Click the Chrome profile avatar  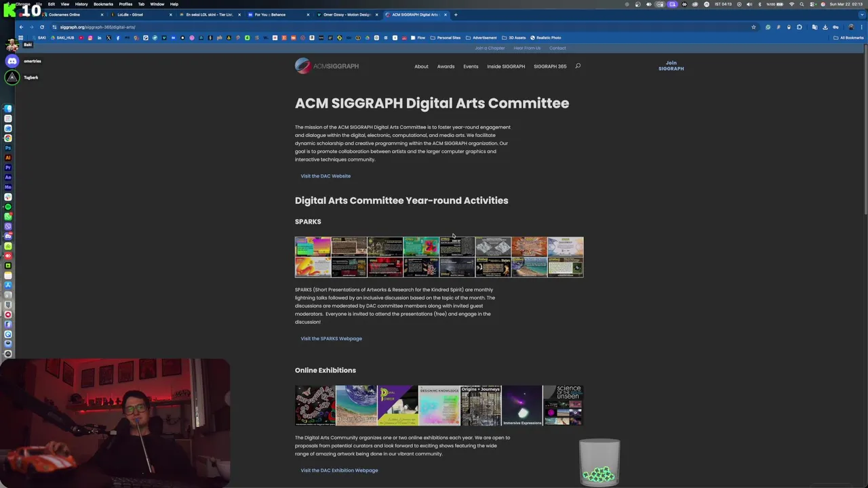pos(851,27)
